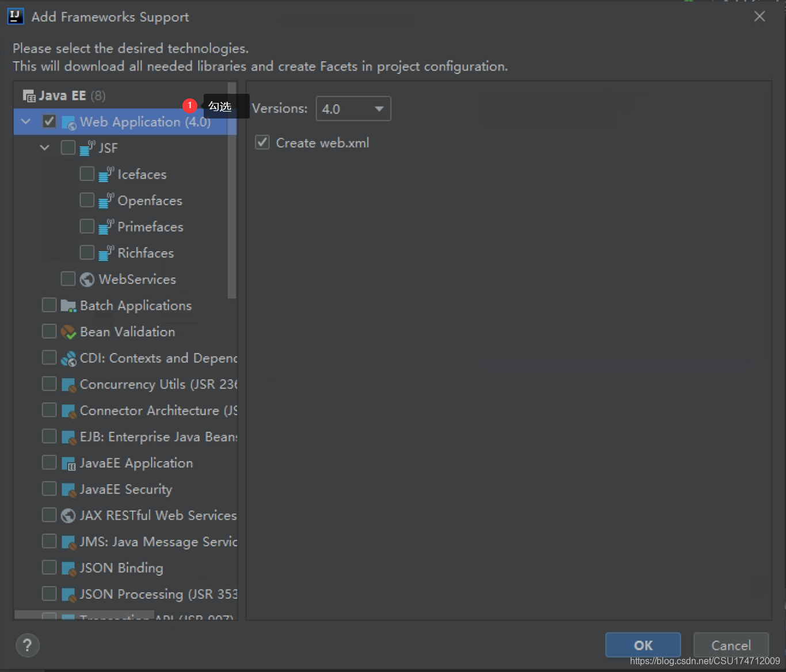Check the JSON Processing checkbox

[x=49, y=594]
